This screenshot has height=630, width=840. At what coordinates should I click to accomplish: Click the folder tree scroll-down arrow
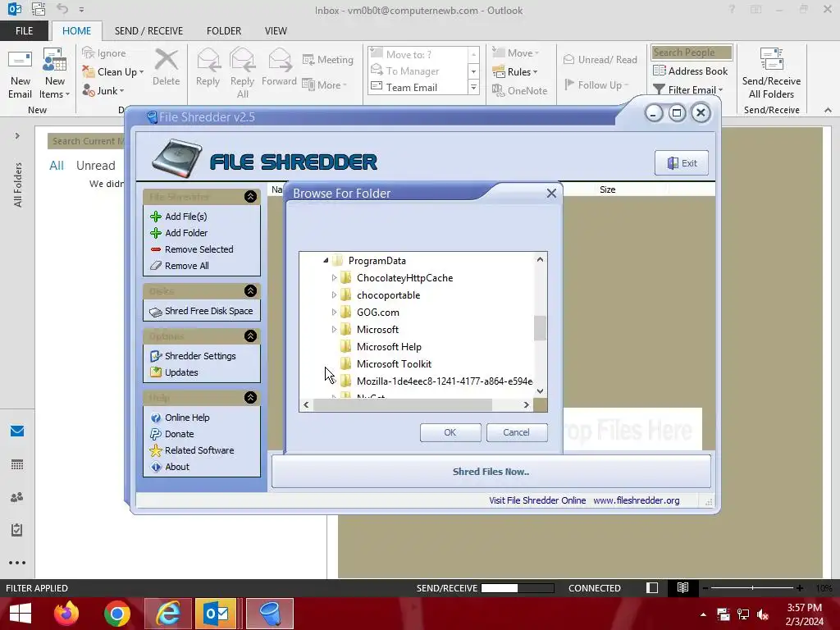coord(540,391)
